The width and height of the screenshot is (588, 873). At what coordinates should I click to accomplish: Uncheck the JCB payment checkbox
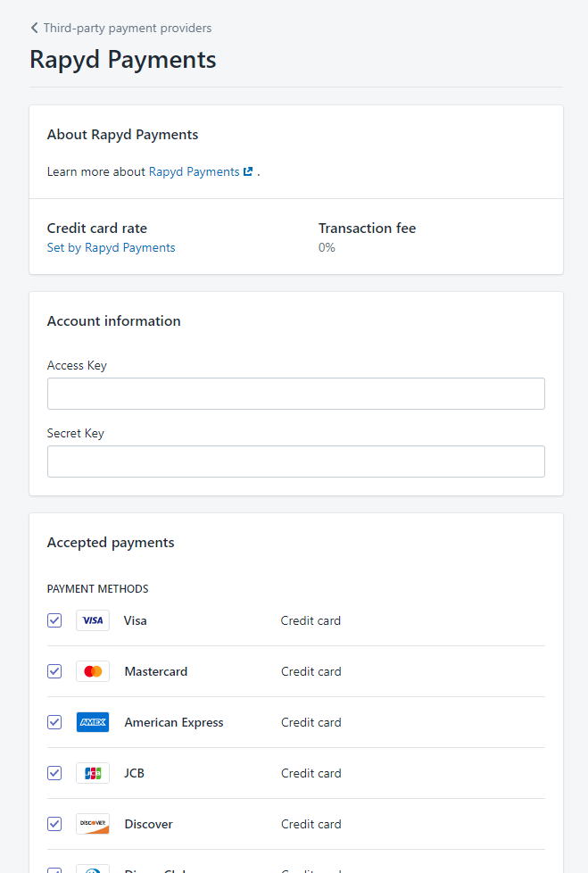coord(54,773)
